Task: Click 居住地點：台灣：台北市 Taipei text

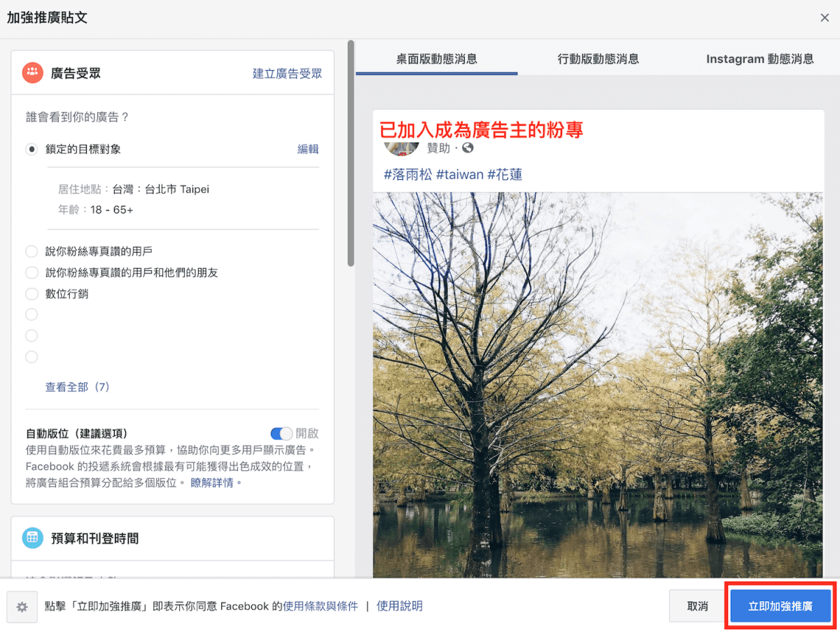Action: [134, 189]
